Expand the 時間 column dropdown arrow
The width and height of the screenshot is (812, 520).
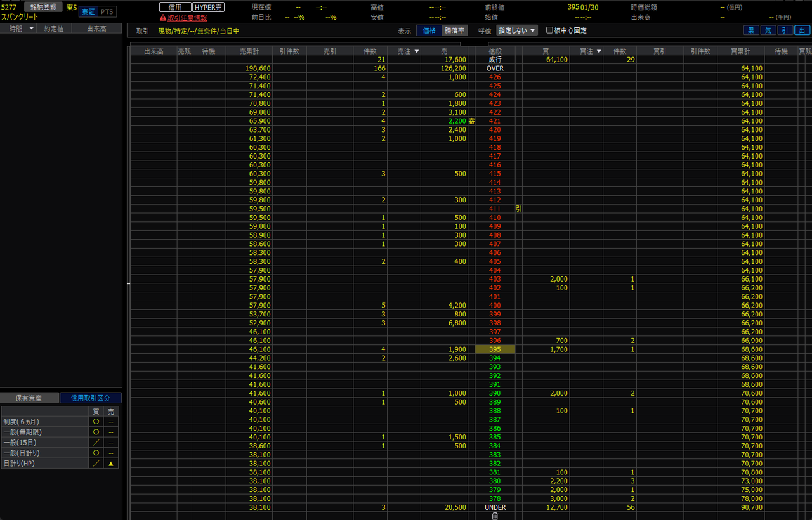click(x=31, y=29)
